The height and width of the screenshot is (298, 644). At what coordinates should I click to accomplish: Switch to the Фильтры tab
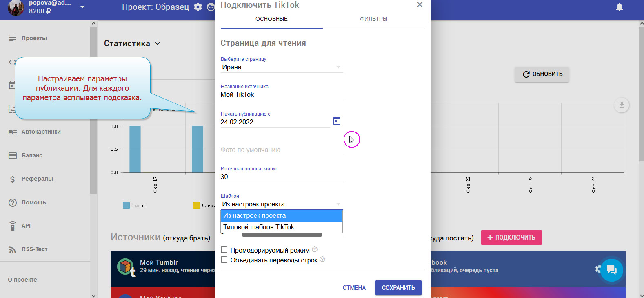point(373,19)
